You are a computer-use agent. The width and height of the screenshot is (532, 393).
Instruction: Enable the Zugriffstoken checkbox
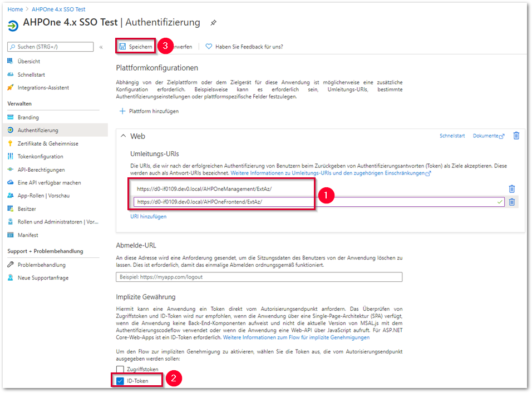click(120, 369)
